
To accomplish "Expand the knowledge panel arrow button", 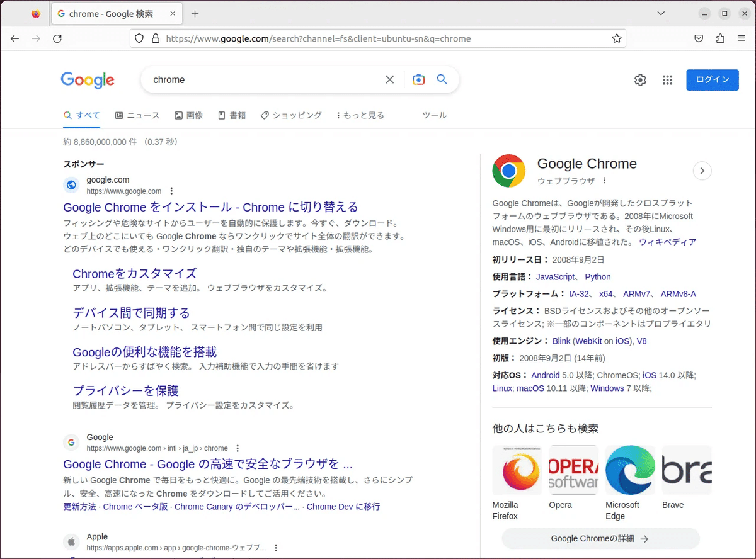I will click(702, 171).
